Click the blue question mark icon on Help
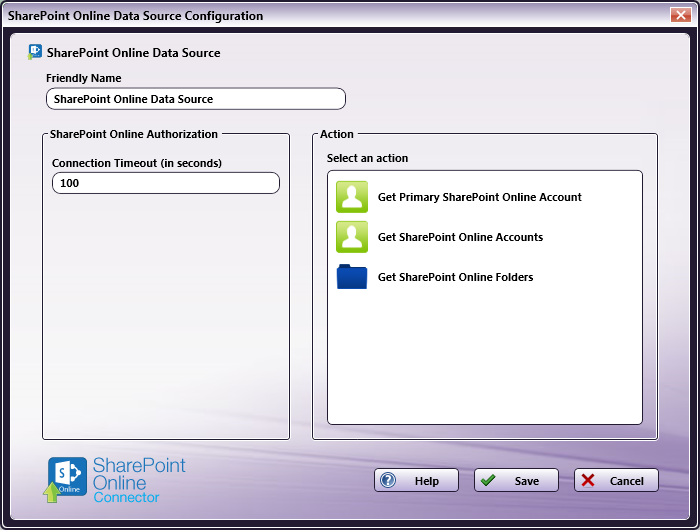The width and height of the screenshot is (700, 530). click(388, 480)
